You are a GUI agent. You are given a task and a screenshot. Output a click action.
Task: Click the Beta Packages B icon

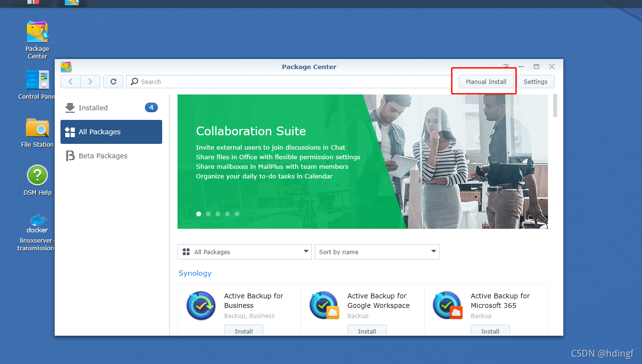(x=70, y=156)
